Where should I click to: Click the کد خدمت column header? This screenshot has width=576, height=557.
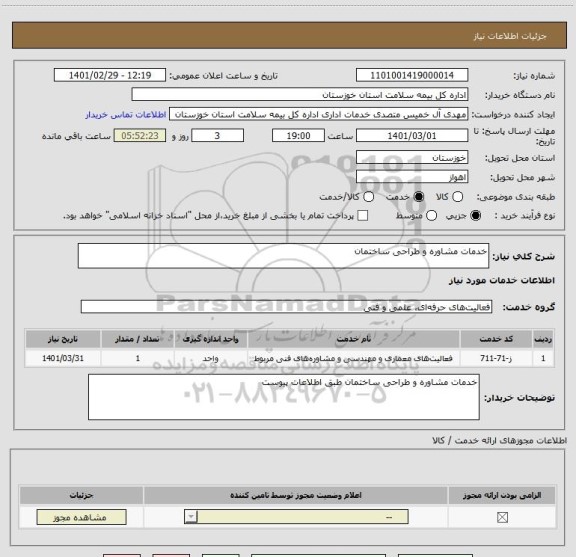tap(496, 339)
